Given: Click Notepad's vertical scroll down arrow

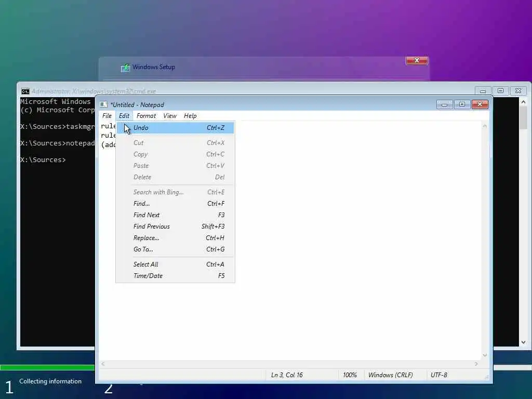Looking at the screenshot, I should tap(485, 355).
